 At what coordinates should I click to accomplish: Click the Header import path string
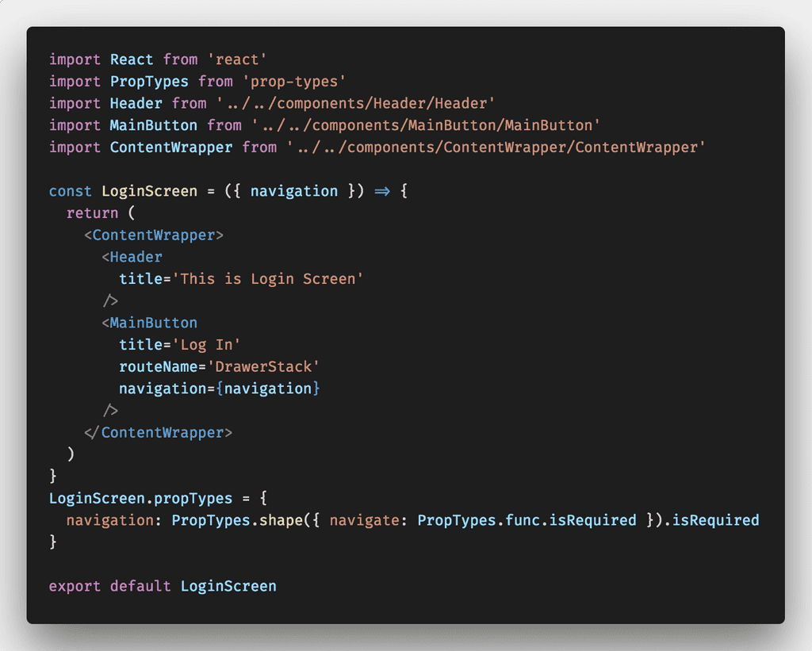pos(355,104)
